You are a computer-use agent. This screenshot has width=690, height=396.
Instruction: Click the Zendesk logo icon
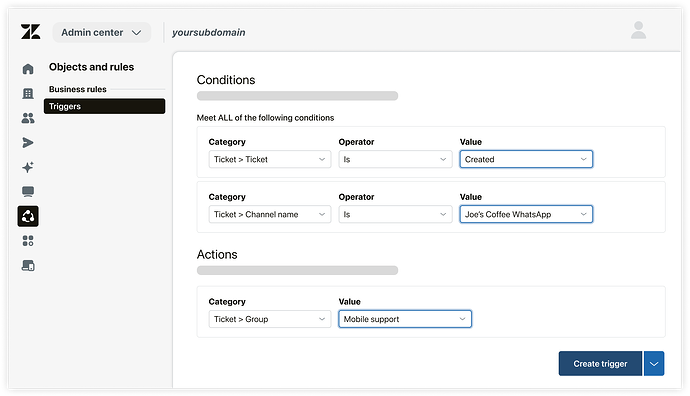click(30, 32)
